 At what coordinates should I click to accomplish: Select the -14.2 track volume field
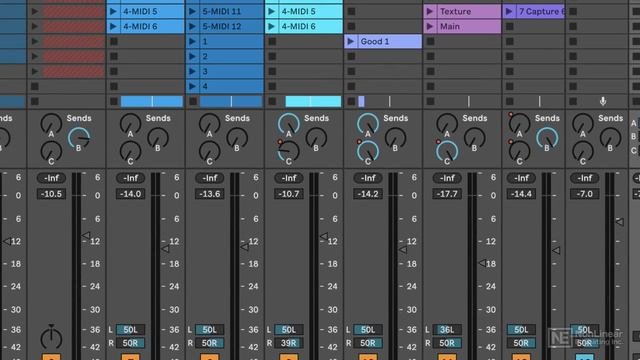pos(368,194)
